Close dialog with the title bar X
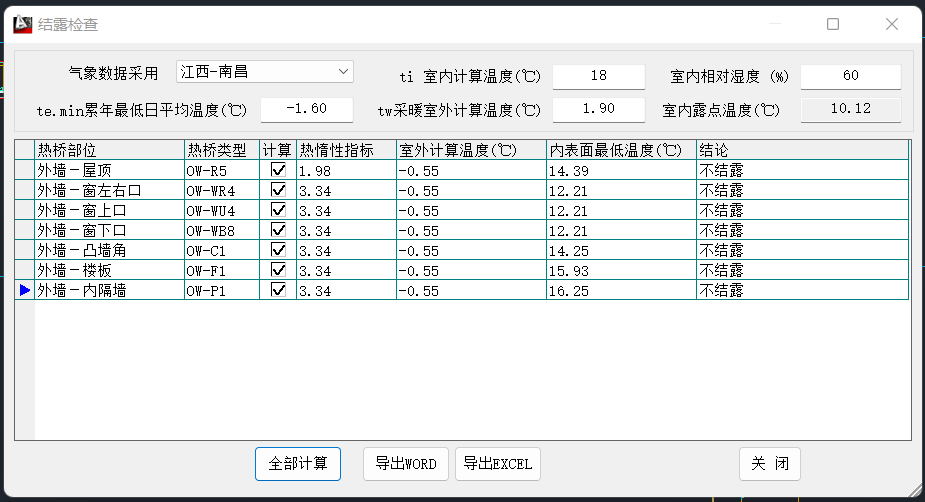 [x=892, y=25]
